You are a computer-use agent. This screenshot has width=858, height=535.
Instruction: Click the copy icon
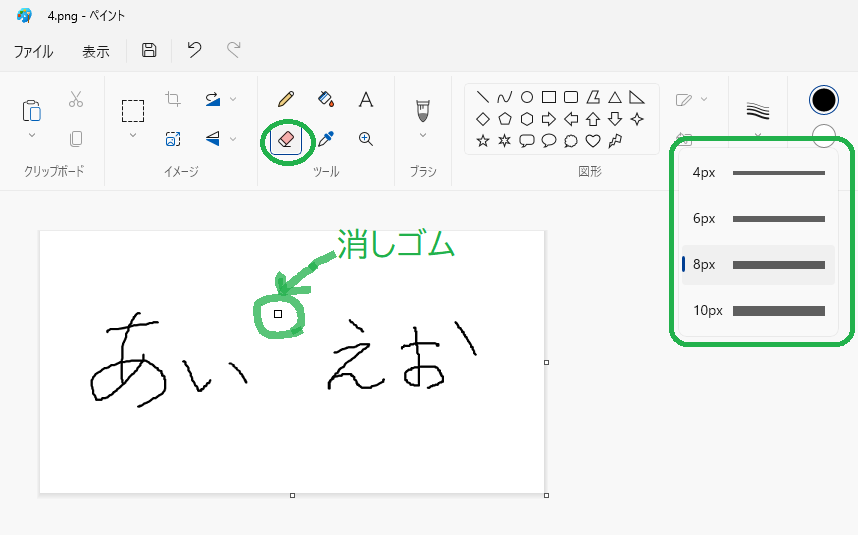coord(76,138)
